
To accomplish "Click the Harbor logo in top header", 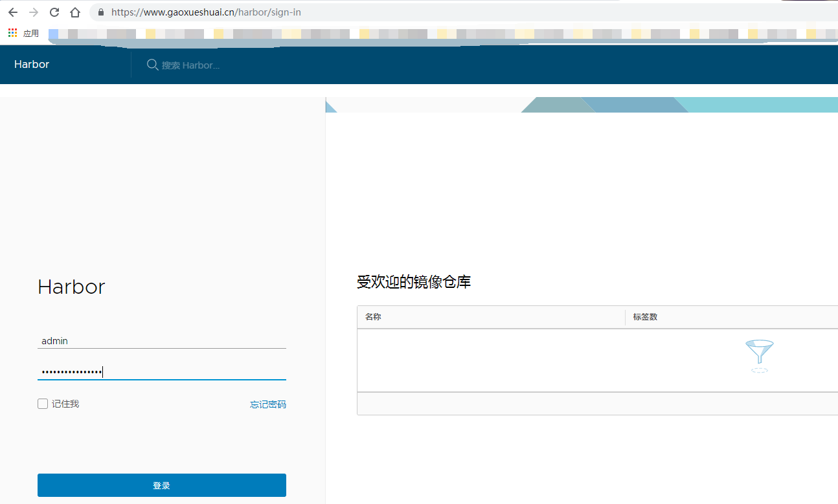I will point(32,65).
